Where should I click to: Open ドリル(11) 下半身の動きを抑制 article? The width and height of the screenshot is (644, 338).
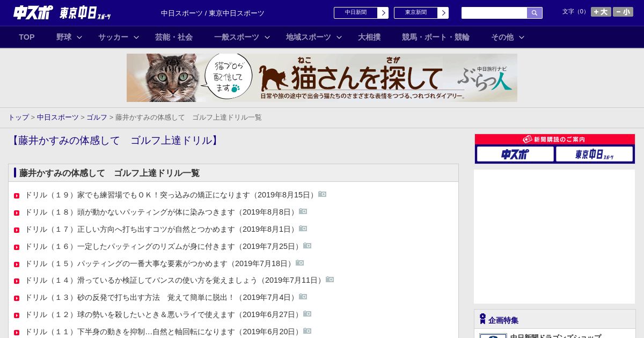(x=163, y=332)
